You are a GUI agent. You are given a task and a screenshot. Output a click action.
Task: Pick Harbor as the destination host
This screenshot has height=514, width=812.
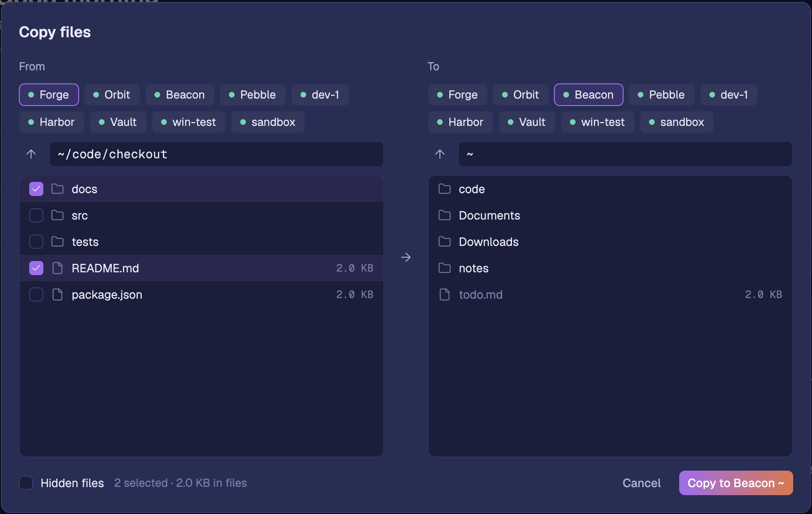pyautogui.click(x=461, y=122)
